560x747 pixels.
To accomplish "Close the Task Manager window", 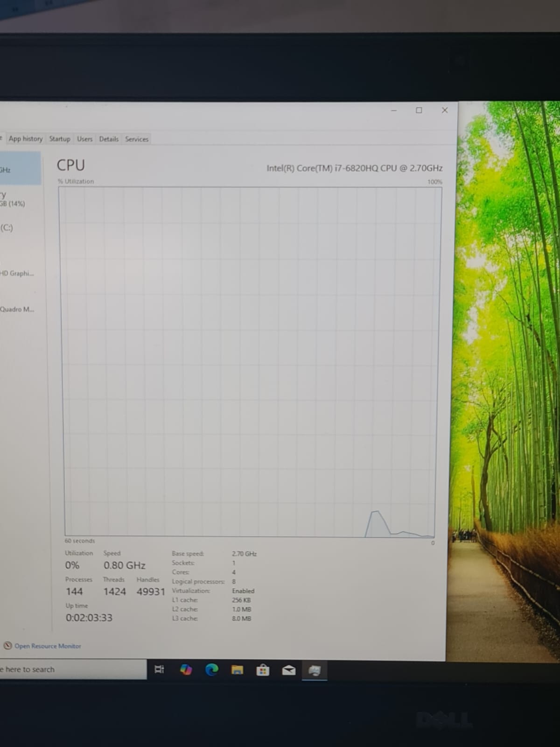I will [445, 110].
